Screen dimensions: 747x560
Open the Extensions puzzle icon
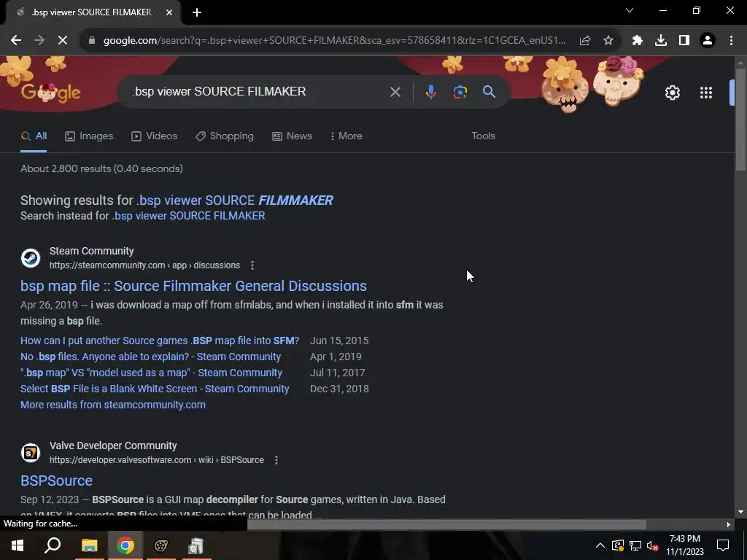click(638, 41)
